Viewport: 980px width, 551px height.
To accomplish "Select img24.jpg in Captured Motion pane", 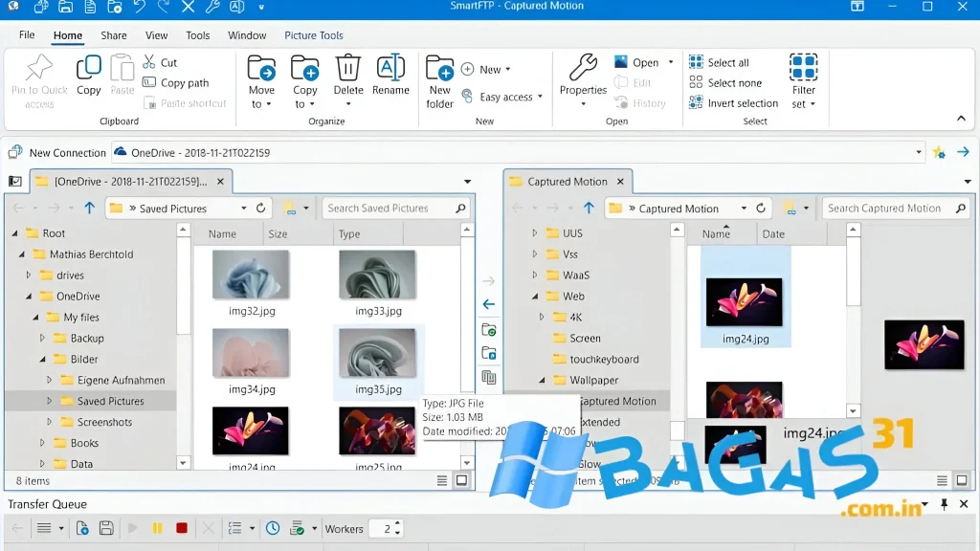I will [x=745, y=301].
